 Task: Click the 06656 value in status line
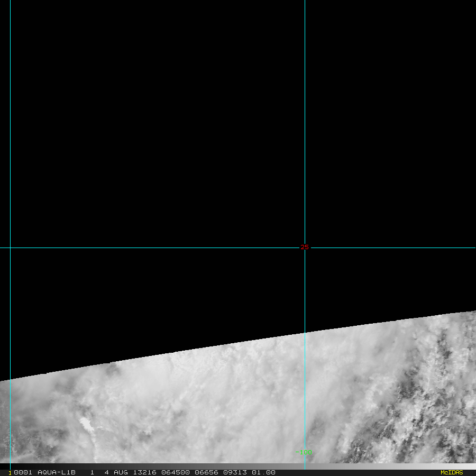pos(206,472)
